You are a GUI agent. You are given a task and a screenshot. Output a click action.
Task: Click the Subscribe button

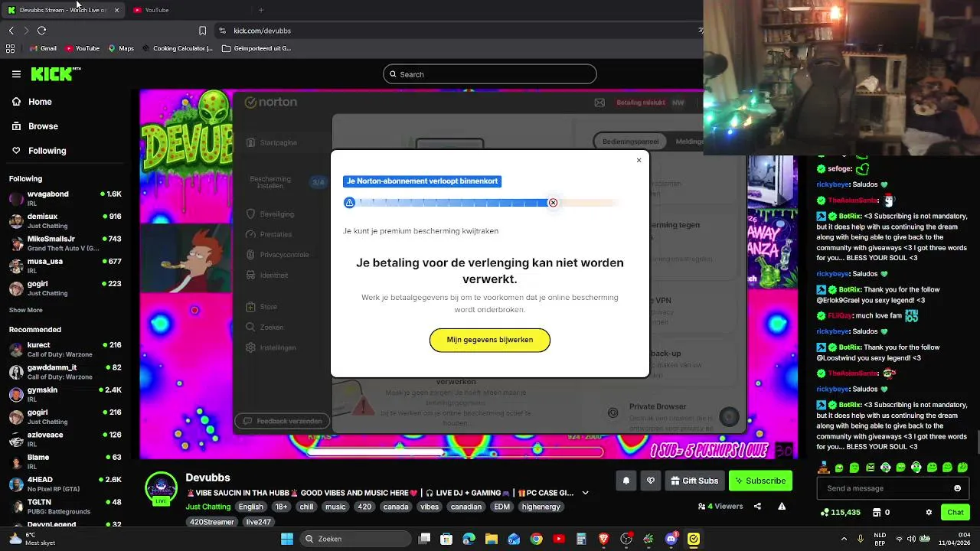(x=760, y=481)
